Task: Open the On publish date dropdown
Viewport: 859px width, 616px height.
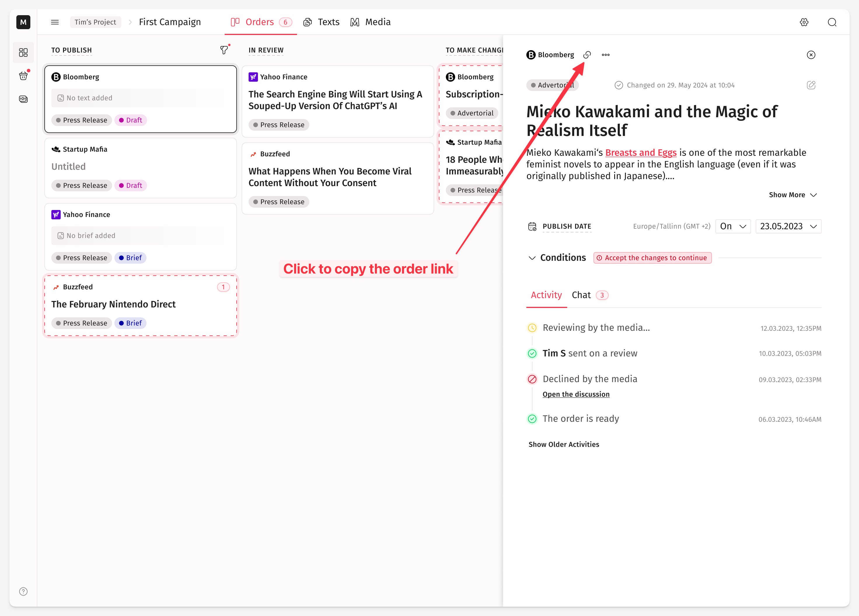Action: (x=732, y=226)
